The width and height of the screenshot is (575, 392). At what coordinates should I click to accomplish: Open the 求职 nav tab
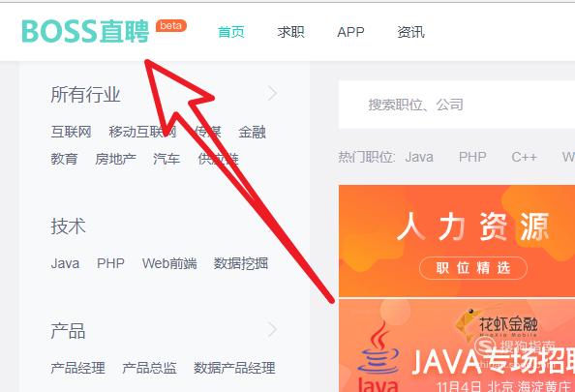pos(290,32)
